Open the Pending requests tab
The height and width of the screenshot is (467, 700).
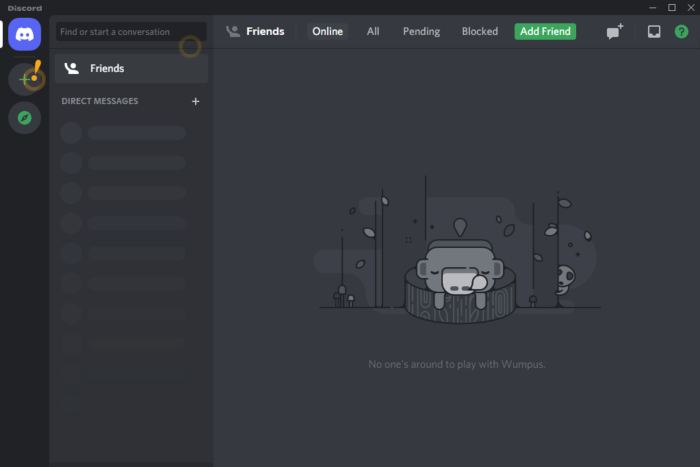pyautogui.click(x=421, y=31)
